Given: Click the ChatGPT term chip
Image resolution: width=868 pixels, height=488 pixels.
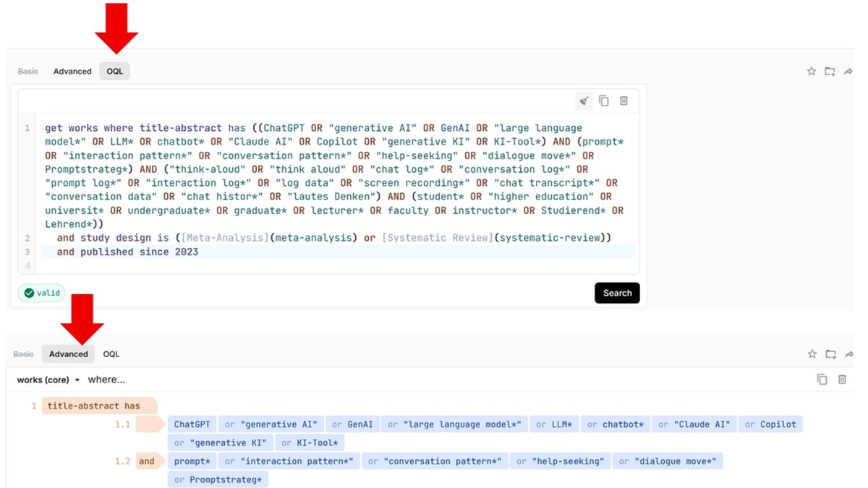Looking at the screenshot, I should pos(192,424).
